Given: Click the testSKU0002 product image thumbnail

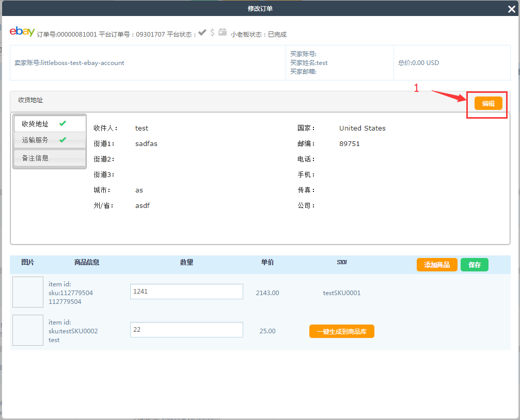Looking at the screenshot, I should 28,330.
